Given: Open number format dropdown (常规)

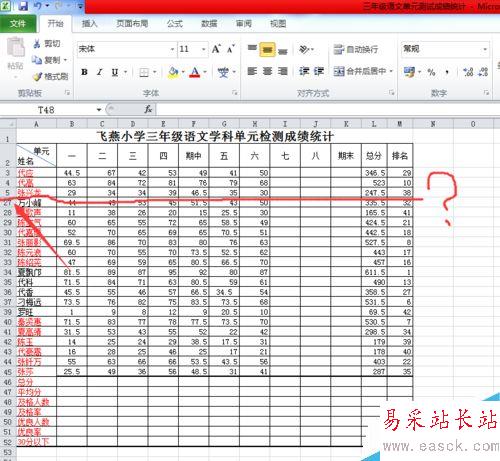Looking at the screenshot, I should 485,49.
